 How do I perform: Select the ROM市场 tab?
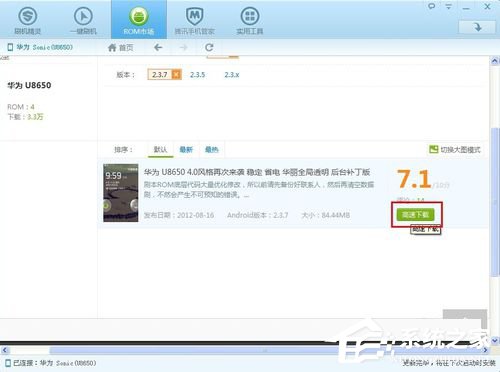coord(139,20)
